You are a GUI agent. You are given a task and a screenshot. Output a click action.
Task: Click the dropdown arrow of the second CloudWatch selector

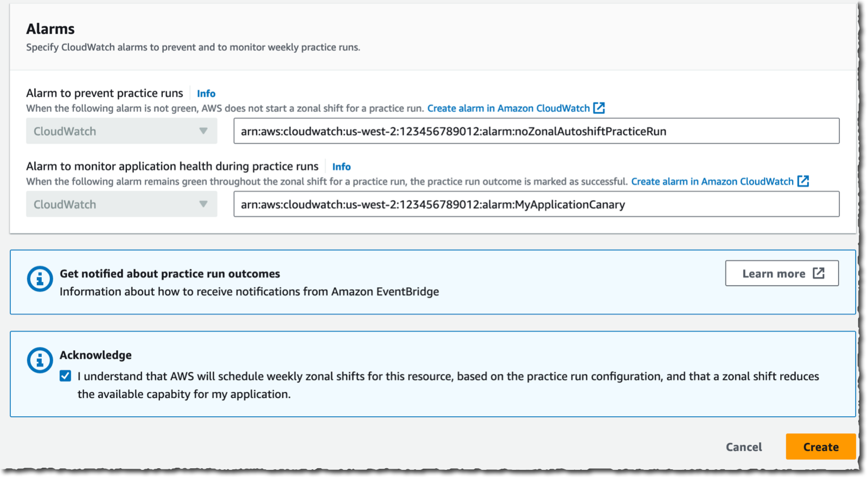click(x=203, y=204)
